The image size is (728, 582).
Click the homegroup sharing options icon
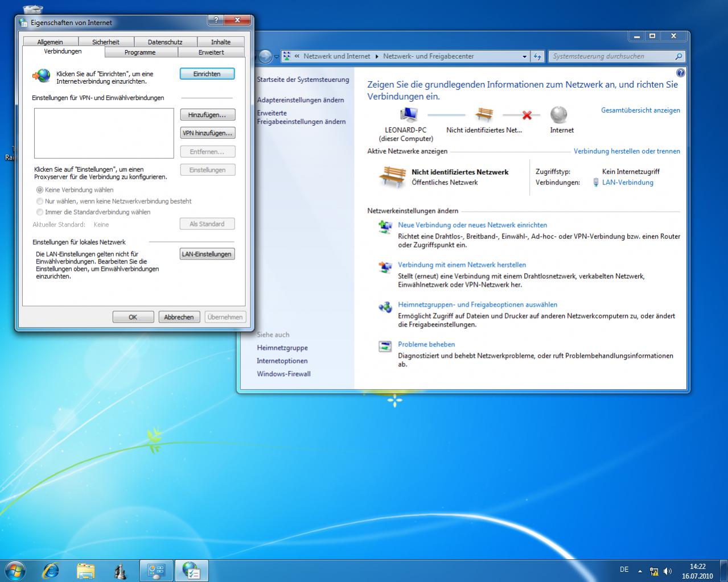coord(385,307)
